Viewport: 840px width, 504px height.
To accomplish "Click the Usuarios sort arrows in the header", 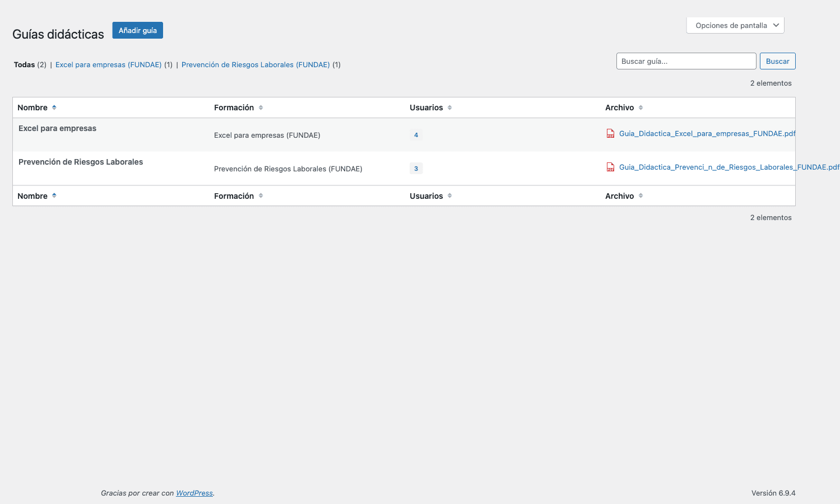I will 449,108.
